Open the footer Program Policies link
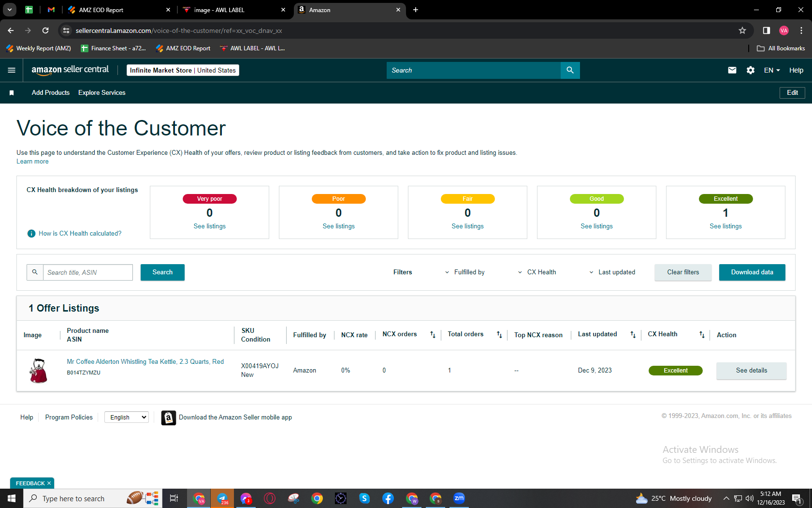Viewport: 812px width, 508px height. 69,418
